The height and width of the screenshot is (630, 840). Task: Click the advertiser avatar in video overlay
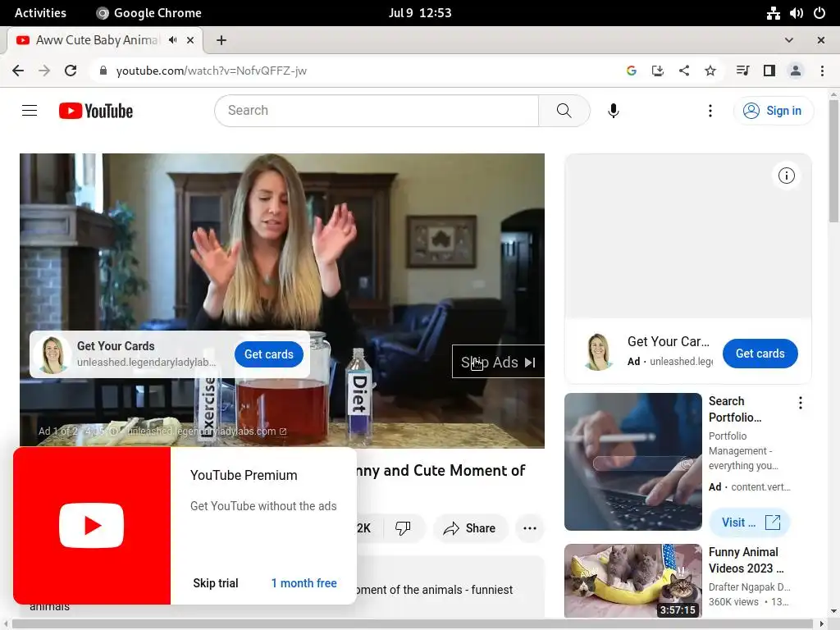pyautogui.click(x=52, y=354)
